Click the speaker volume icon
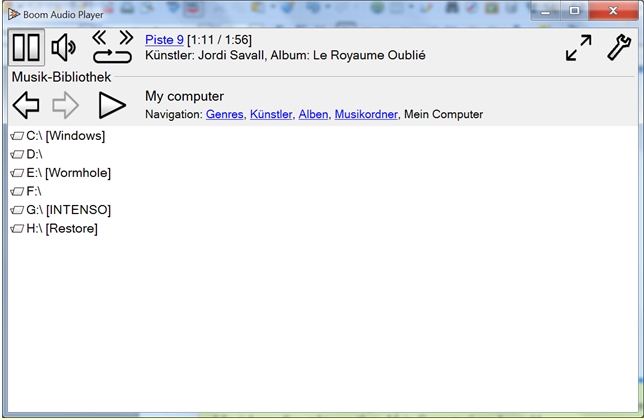 point(64,47)
